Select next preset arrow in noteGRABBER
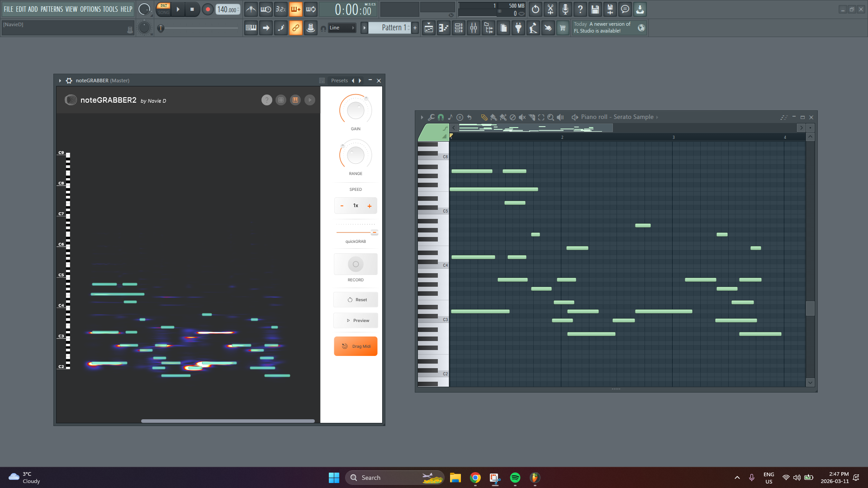This screenshot has height=488, width=868. tap(360, 81)
